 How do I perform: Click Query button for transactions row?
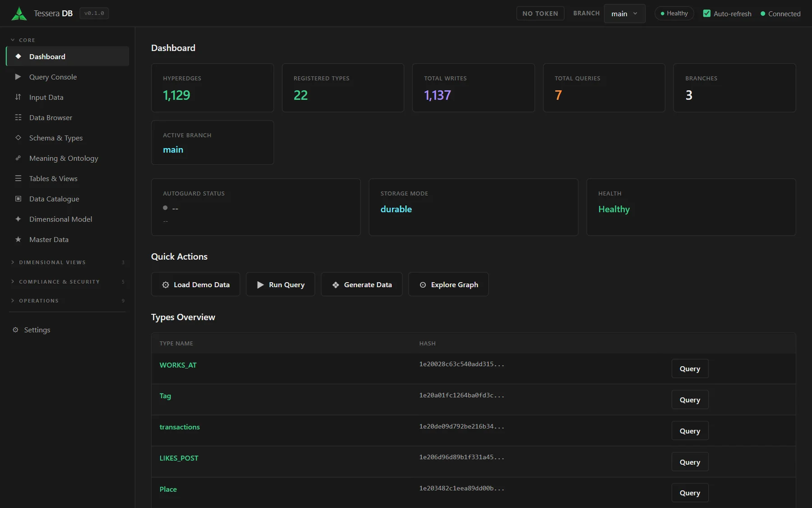tap(690, 431)
